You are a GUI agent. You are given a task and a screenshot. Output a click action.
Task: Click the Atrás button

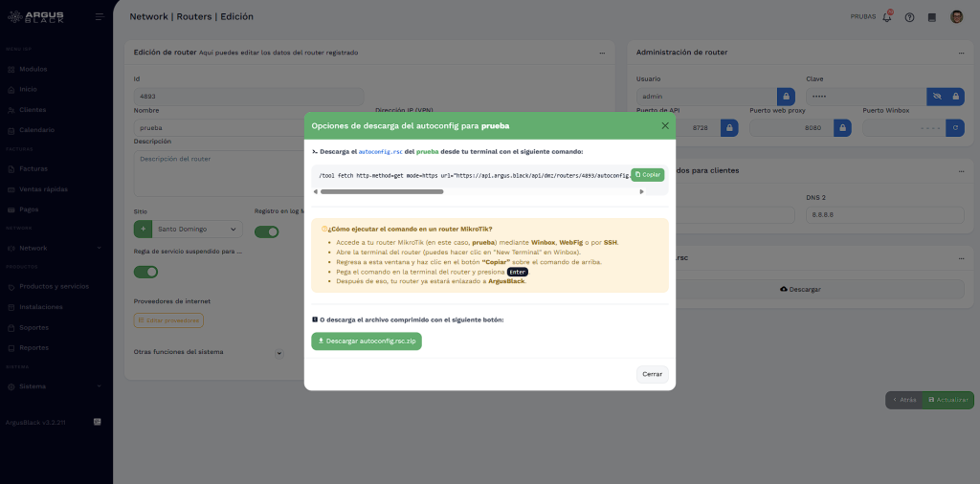[x=904, y=400]
